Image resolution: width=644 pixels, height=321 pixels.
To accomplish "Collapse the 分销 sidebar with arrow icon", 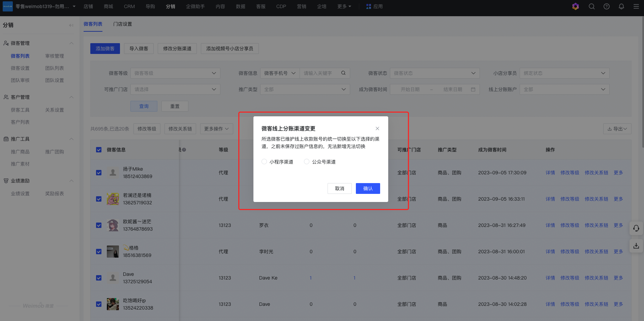I will point(71,25).
